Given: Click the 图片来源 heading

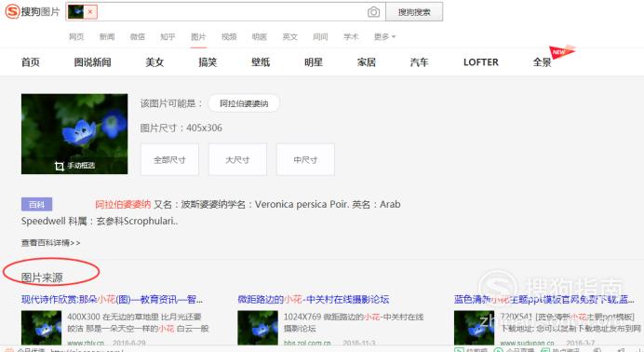Looking at the screenshot, I should point(42,278).
